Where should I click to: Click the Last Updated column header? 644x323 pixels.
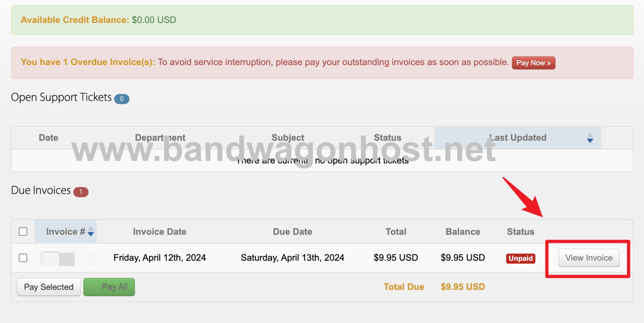[517, 138]
